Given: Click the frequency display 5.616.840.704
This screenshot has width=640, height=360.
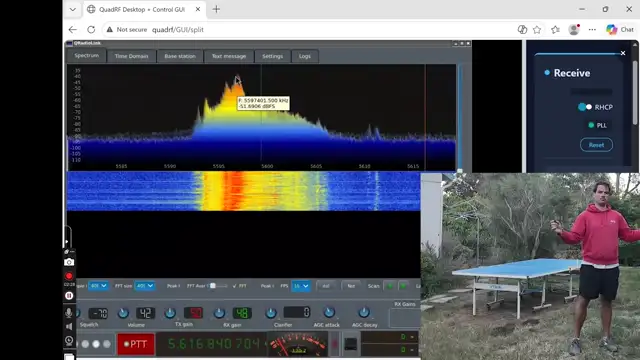Looking at the screenshot, I should [213, 344].
